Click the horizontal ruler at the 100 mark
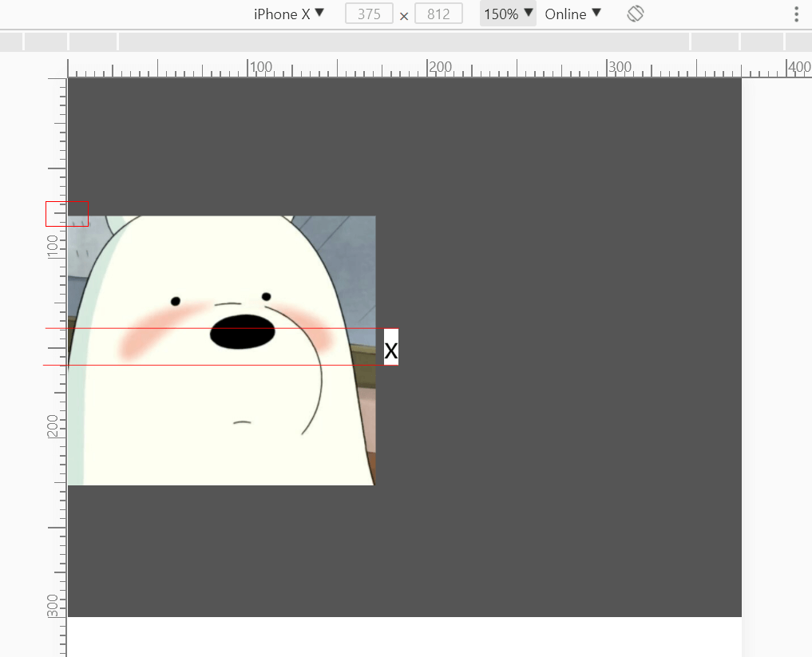 248,69
